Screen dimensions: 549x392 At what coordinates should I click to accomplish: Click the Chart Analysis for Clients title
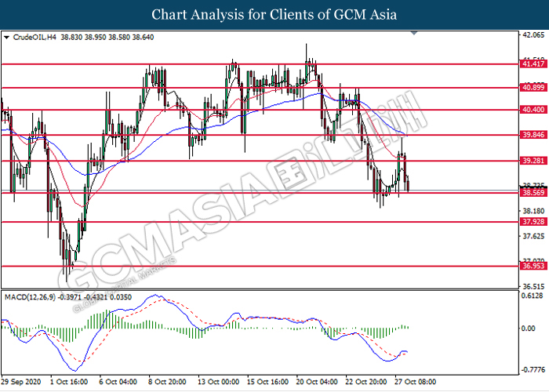pos(274,15)
